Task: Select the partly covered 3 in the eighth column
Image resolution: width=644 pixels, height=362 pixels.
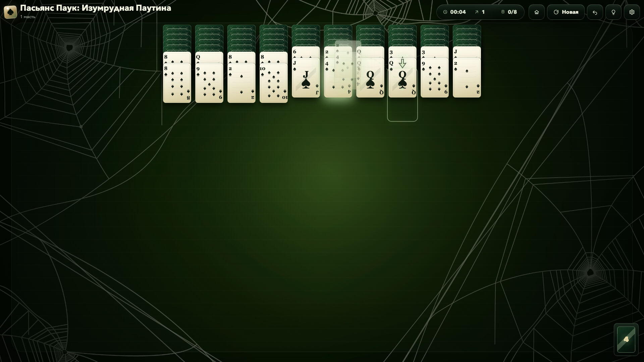Action: pos(402,52)
